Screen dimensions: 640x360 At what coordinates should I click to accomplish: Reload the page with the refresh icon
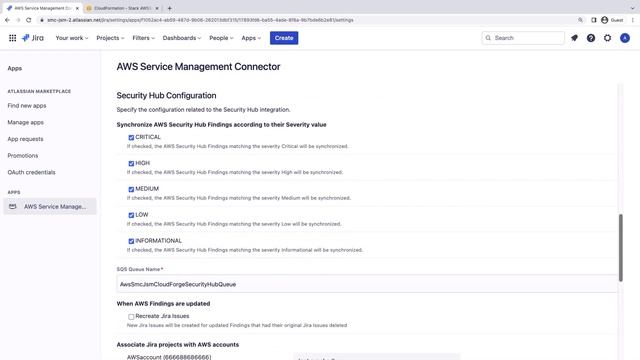tap(29, 20)
